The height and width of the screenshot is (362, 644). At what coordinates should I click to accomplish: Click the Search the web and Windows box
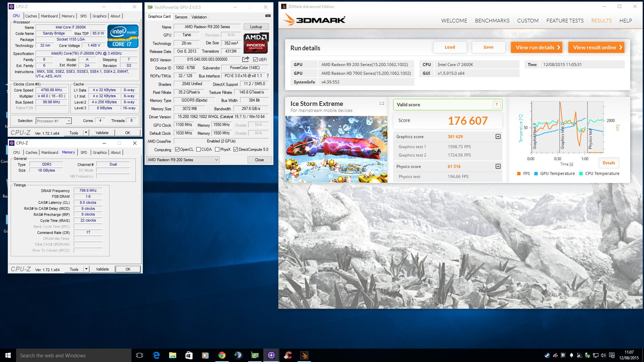74,355
